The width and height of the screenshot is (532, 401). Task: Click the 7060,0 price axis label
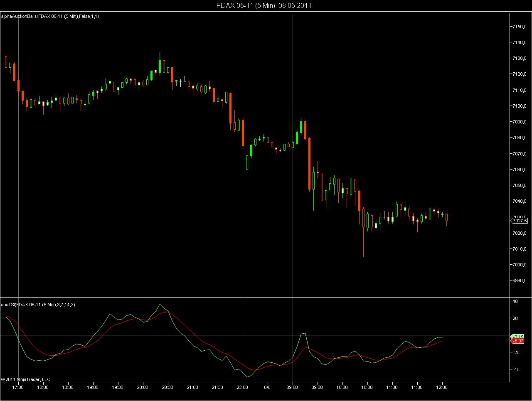pyautogui.click(x=520, y=170)
